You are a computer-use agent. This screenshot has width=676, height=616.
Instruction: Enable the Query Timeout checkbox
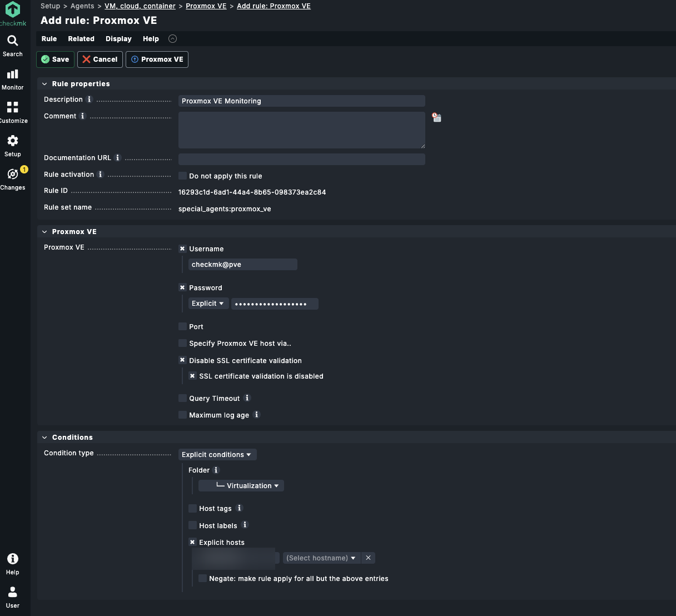(x=182, y=398)
